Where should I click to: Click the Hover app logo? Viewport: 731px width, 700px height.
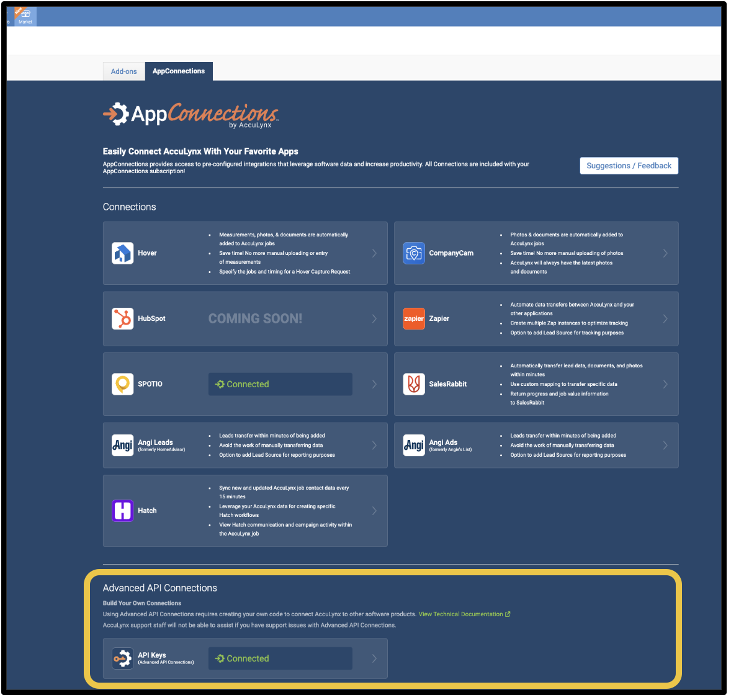click(123, 254)
